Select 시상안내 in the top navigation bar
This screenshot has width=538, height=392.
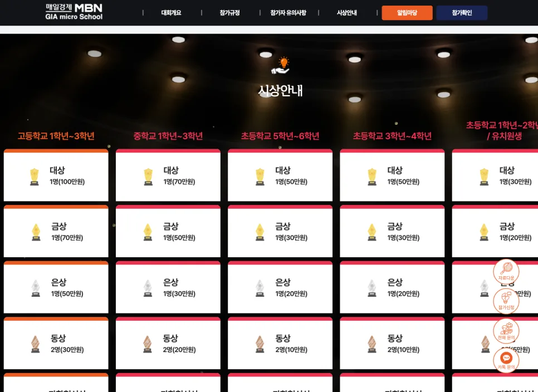pos(347,13)
